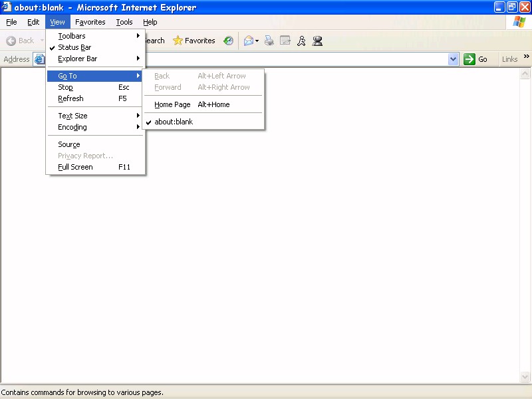Viewport: 532px width, 399px height.
Task: Click the vertical scrollbar up arrow
Action: (525, 74)
